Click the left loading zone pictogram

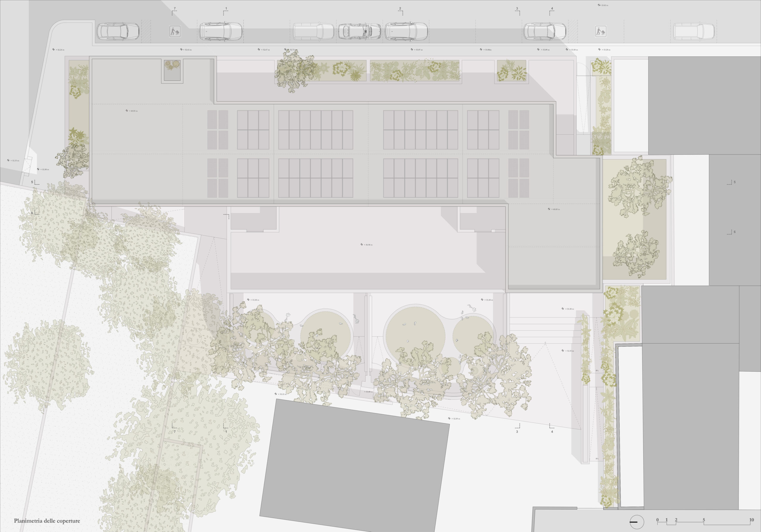(x=175, y=31)
